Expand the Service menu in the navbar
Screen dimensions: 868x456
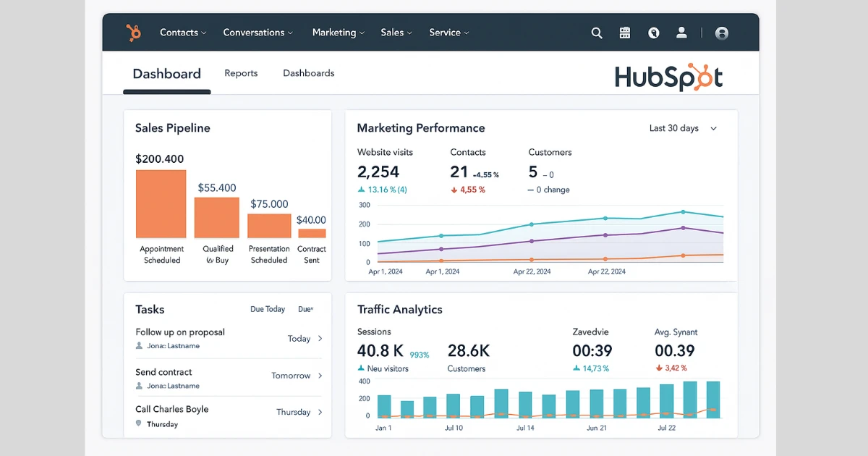point(448,33)
